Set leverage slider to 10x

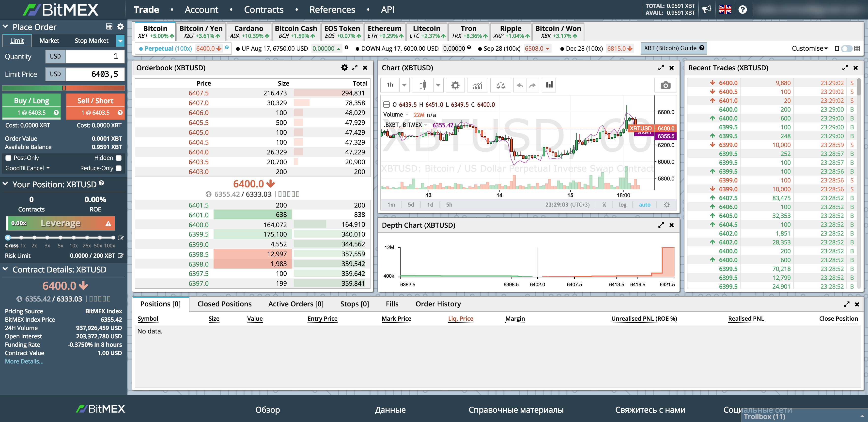[x=74, y=238]
